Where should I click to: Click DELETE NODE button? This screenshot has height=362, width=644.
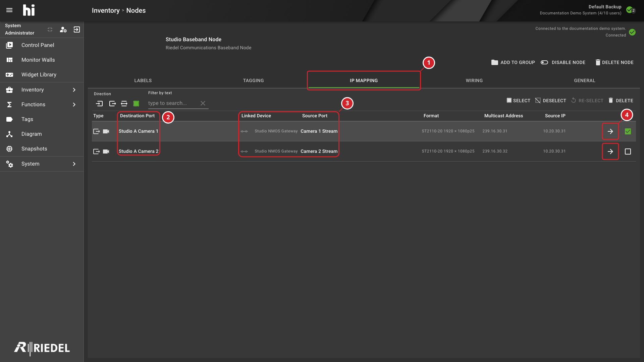(614, 62)
